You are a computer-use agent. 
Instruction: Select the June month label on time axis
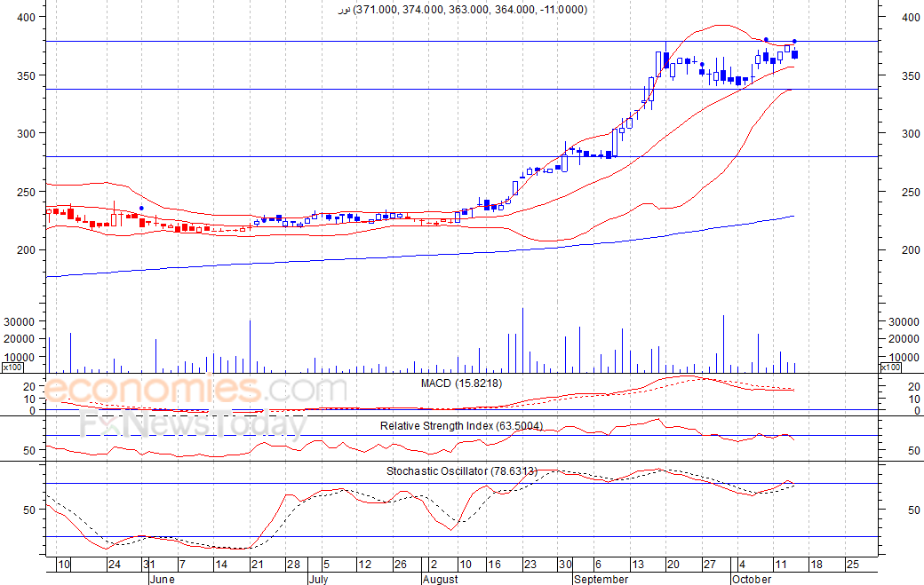pos(162,579)
